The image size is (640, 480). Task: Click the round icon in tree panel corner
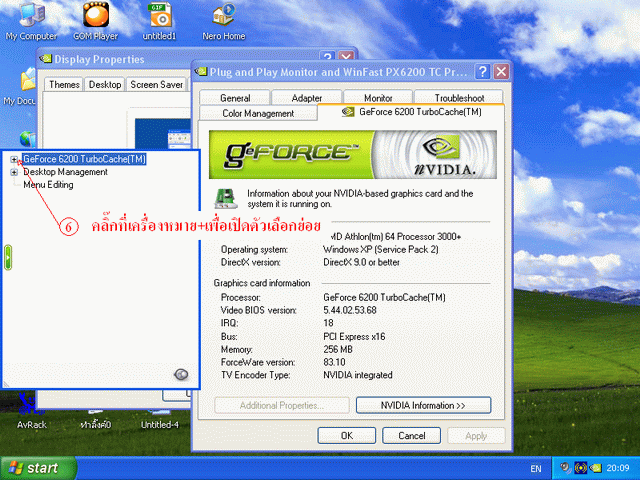(x=181, y=374)
